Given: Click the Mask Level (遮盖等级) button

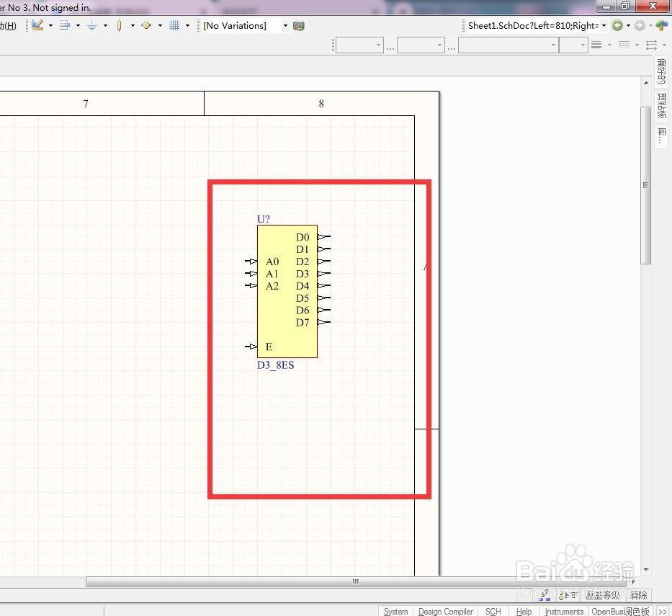Looking at the screenshot, I should point(603,595).
